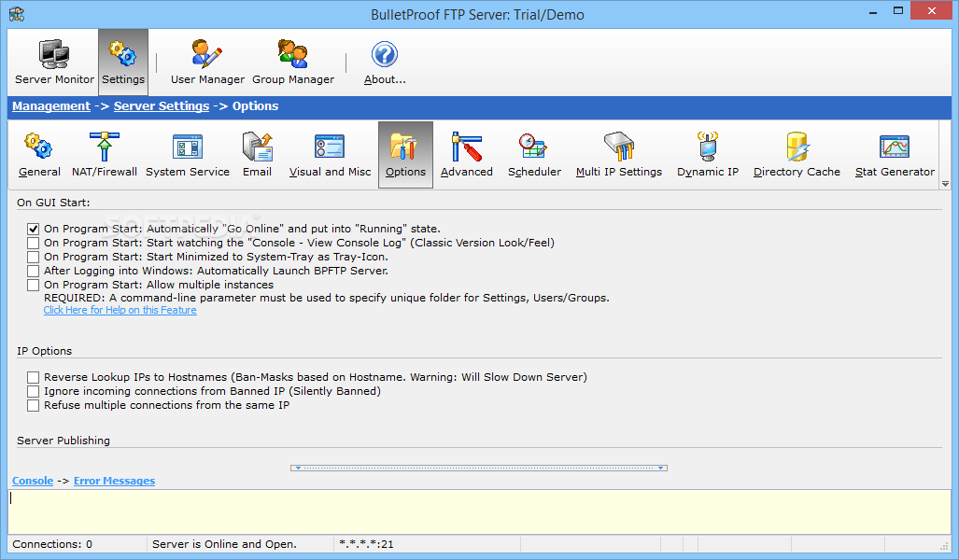The height and width of the screenshot is (560, 959).
Task: Click inside the yellow console message area
Action: click(x=479, y=511)
